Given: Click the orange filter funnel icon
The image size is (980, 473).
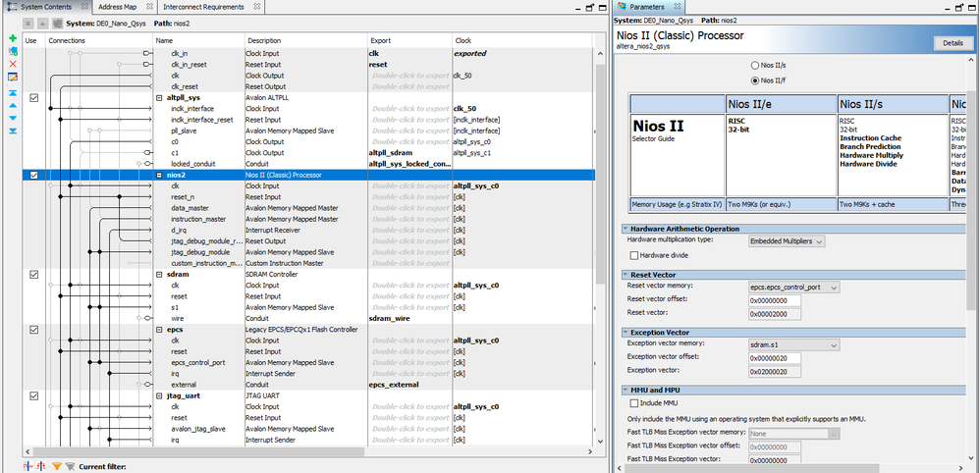Looking at the screenshot, I should (57, 465).
